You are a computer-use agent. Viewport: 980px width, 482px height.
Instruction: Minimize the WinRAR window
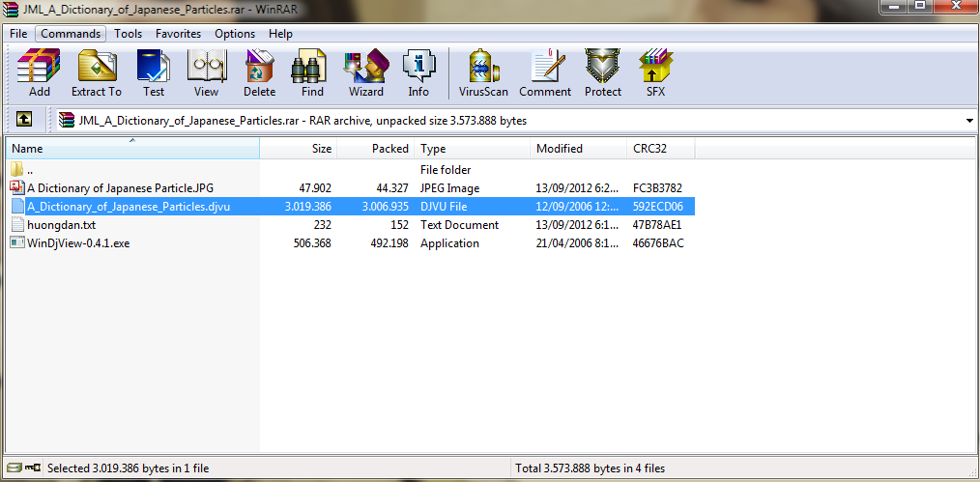point(895,6)
